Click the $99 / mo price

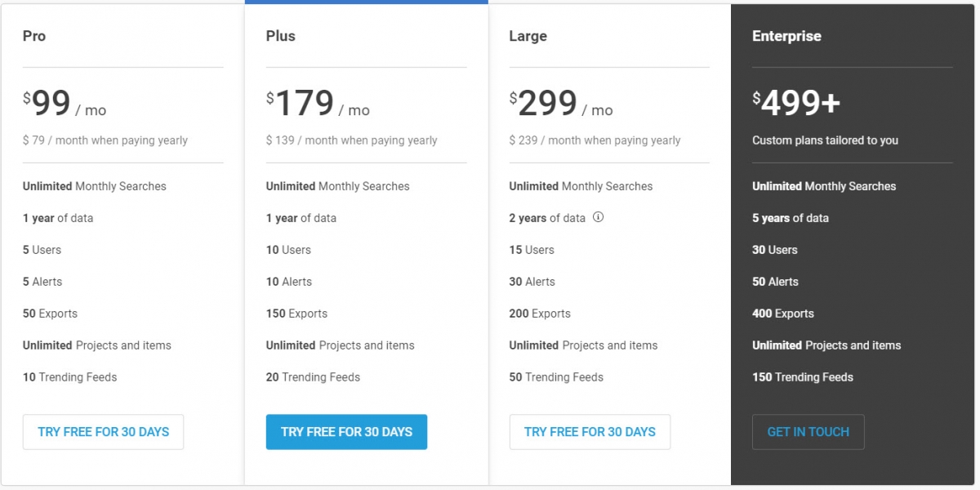click(x=65, y=105)
